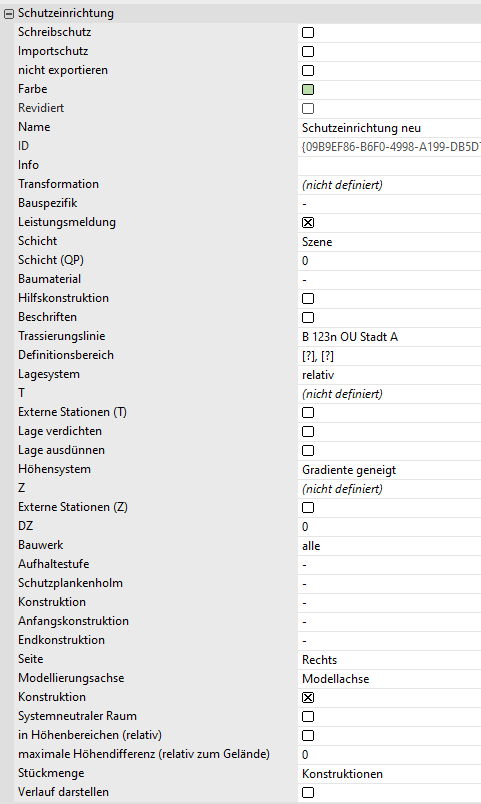Open the Höhensystem value Gradiente geneigt
Viewport: 481px width, 804px height.
point(389,469)
